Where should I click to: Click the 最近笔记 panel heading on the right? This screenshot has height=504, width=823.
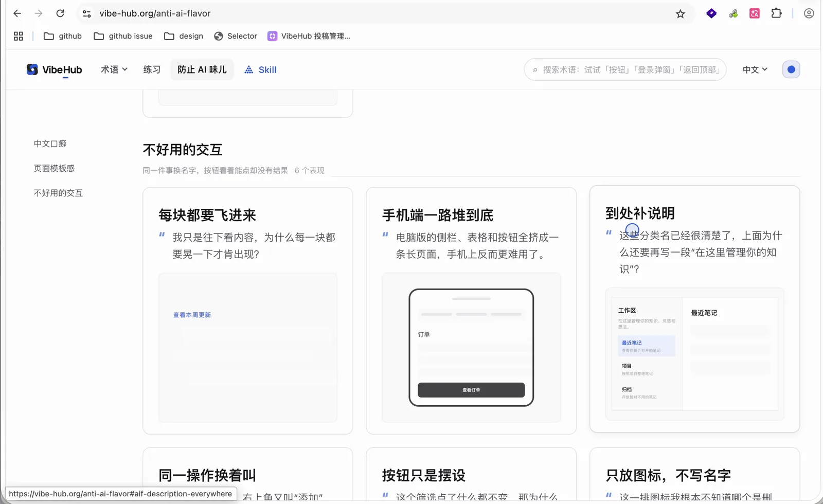[x=704, y=313]
